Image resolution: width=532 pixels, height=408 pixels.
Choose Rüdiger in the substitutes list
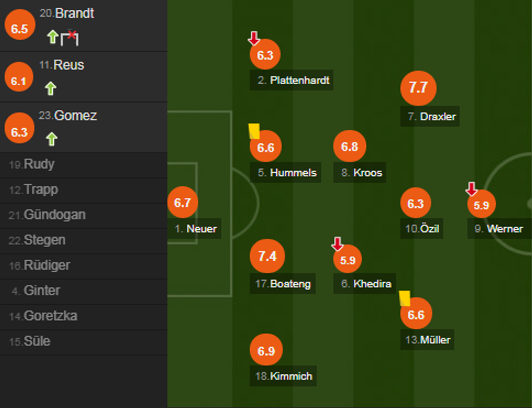click(47, 266)
